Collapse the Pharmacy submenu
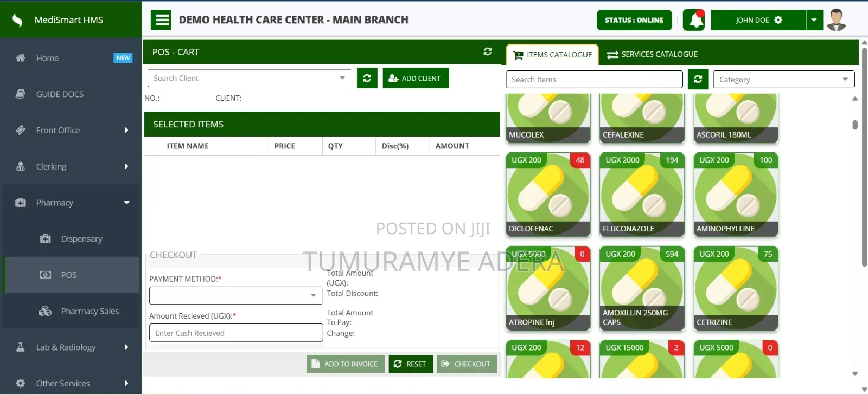The image size is (868, 395). click(126, 203)
